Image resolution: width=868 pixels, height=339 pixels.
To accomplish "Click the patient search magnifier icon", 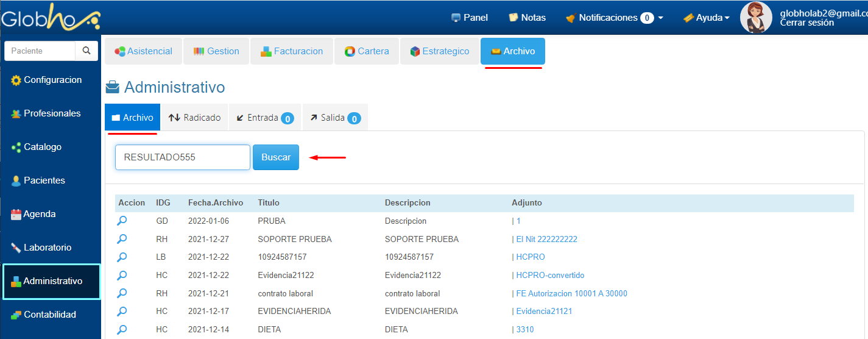I will point(86,51).
